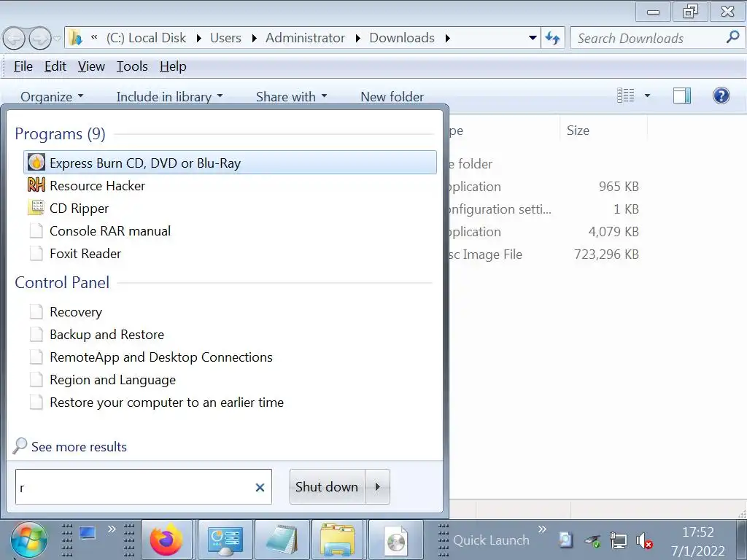747x560 pixels.
Task: Open view options dropdown arrow
Action: point(647,96)
